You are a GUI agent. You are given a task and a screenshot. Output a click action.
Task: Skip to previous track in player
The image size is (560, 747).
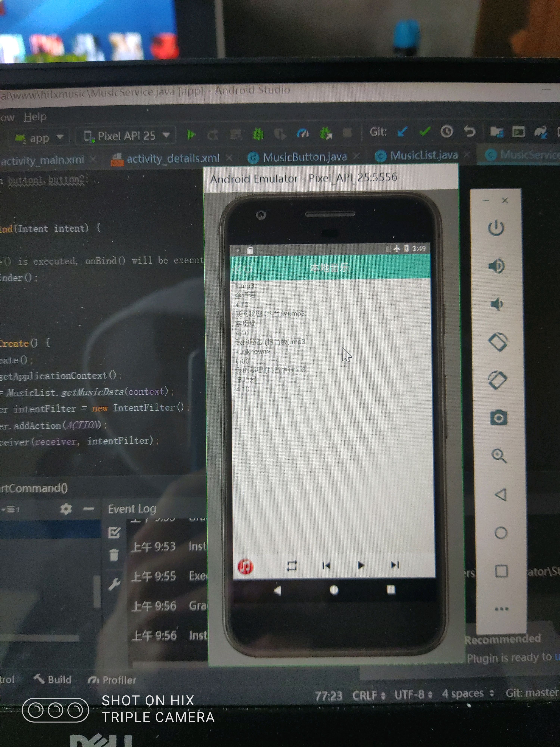(326, 565)
